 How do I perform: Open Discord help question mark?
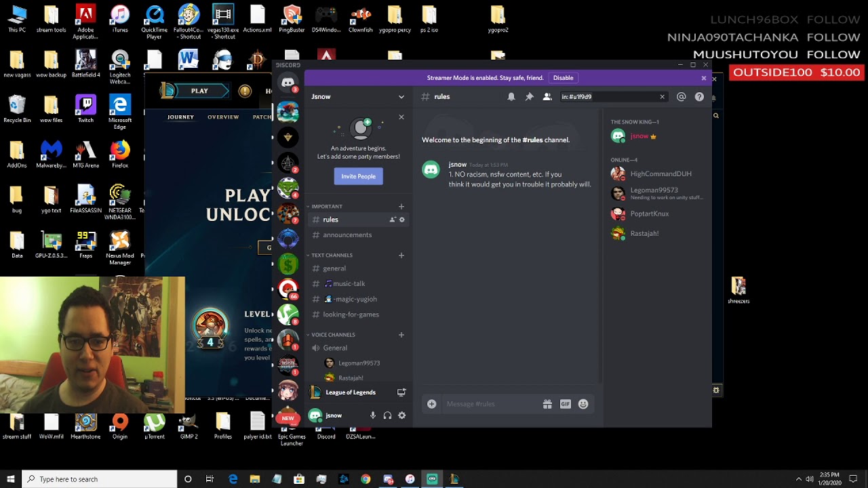click(699, 97)
